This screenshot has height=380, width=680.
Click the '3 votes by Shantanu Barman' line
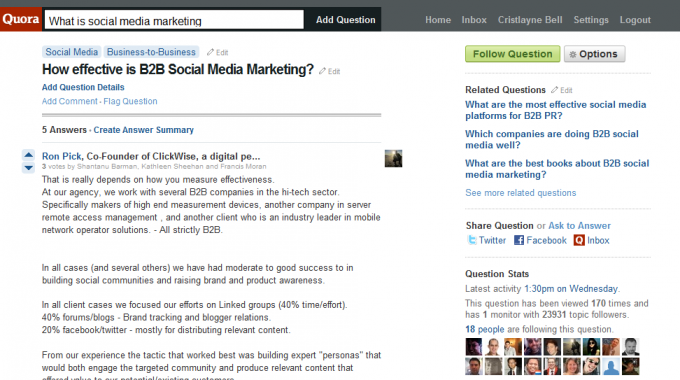click(x=154, y=167)
